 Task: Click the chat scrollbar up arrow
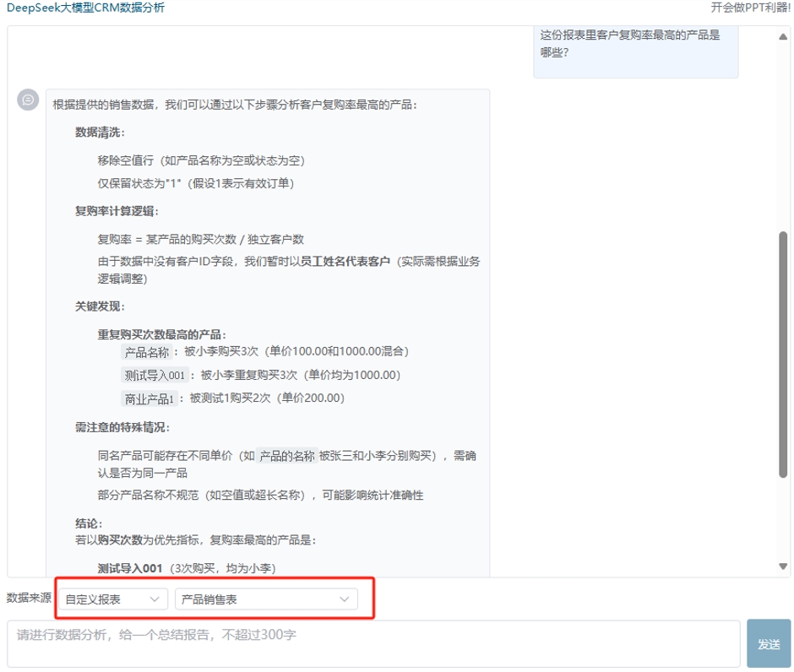[x=783, y=36]
